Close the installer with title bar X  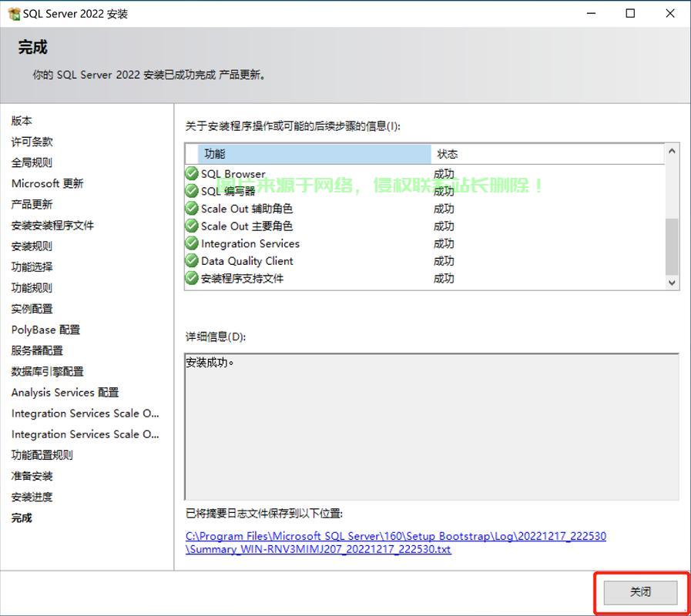coord(670,14)
